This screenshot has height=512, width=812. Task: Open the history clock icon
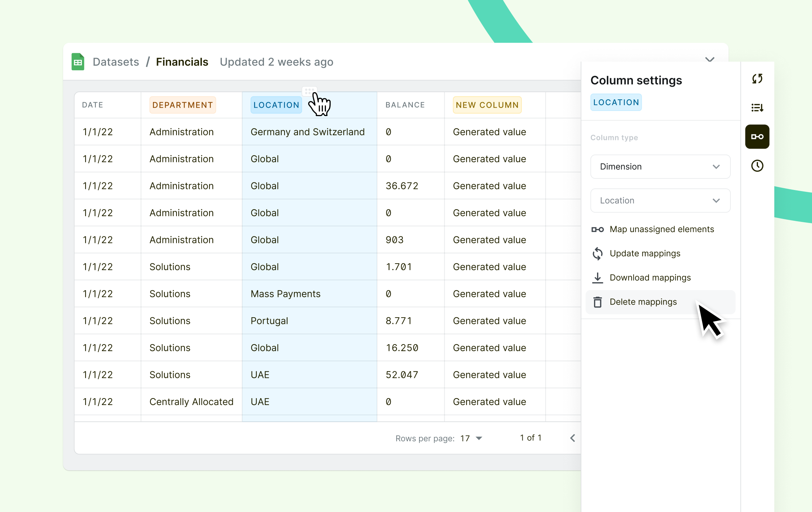(757, 166)
